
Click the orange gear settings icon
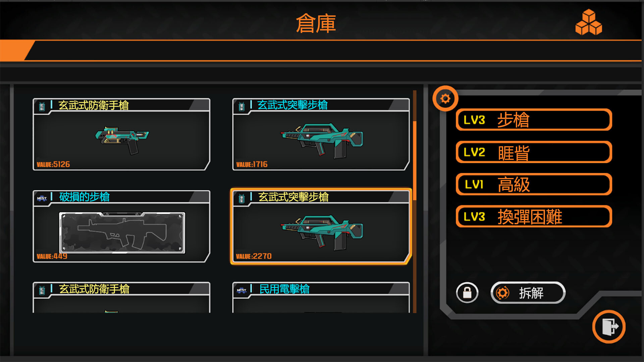pyautogui.click(x=445, y=99)
